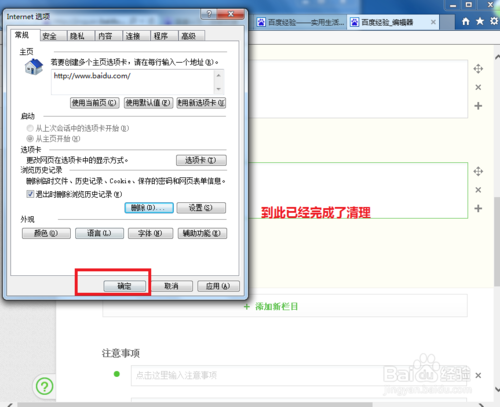The height and width of the screenshot is (407, 500).
Task: Click the 使用默认值 button
Action: coord(148,103)
